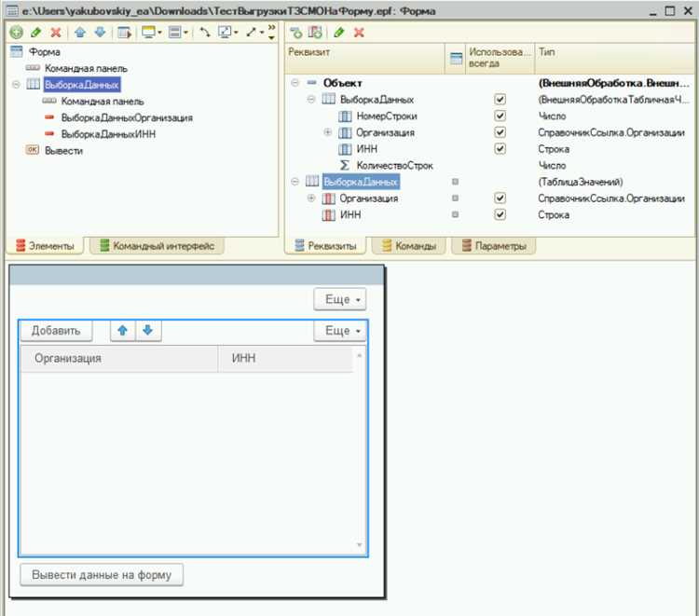Click the sigma icon beside КоличествоСтрок
699x616 pixels.
tap(344, 165)
